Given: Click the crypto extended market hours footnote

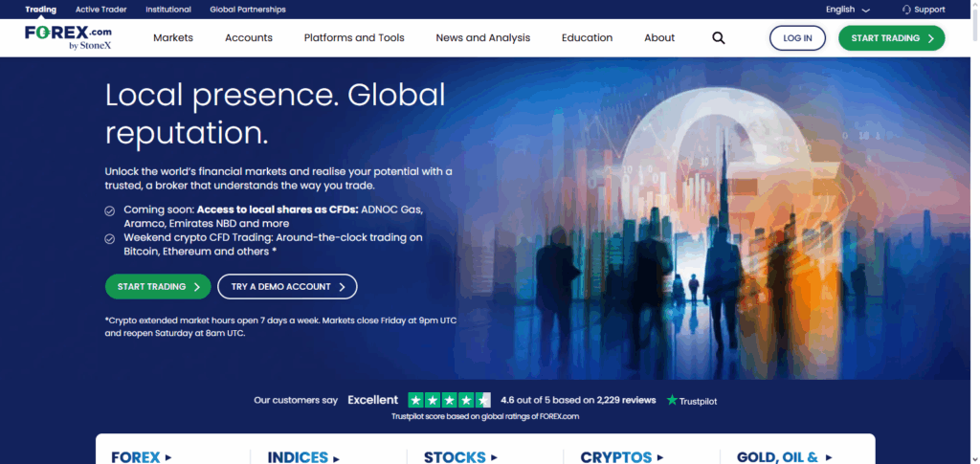Looking at the screenshot, I should coord(280,326).
